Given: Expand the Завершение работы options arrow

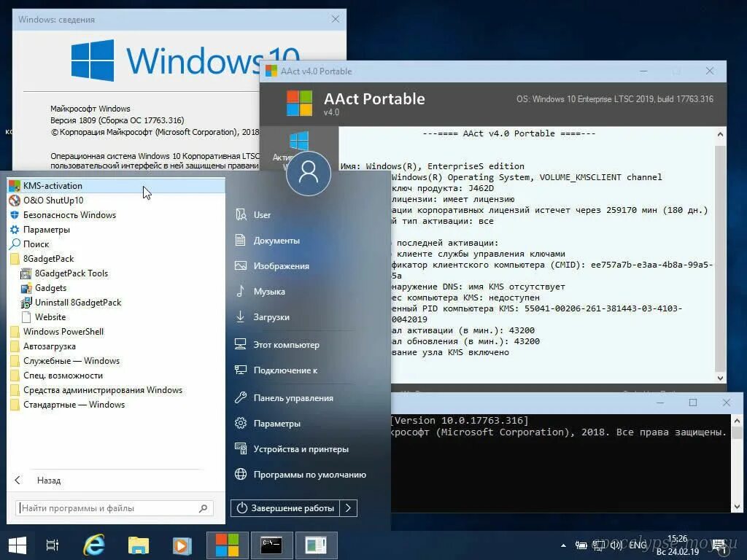Looking at the screenshot, I should pyautogui.click(x=349, y=507).
